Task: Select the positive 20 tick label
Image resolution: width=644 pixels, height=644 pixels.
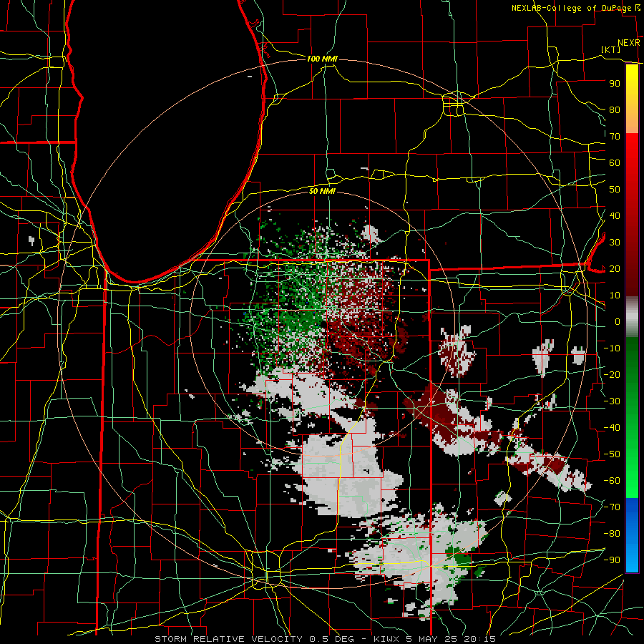Action: tap(615, 268)
